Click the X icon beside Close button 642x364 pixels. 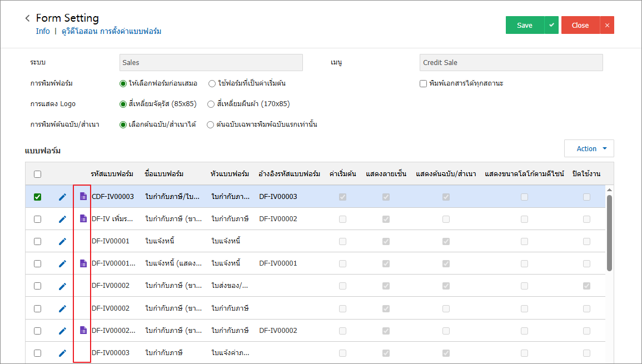(x=607, y=25)
